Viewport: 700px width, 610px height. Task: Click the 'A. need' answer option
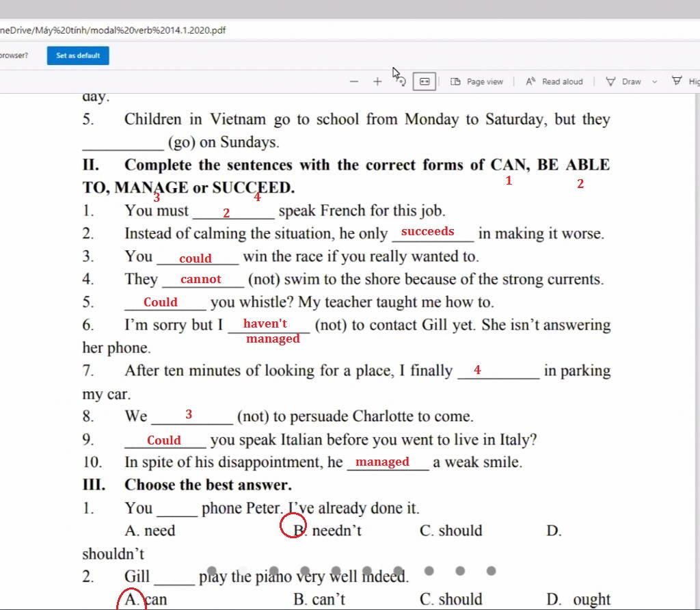[x=150, y=531]
